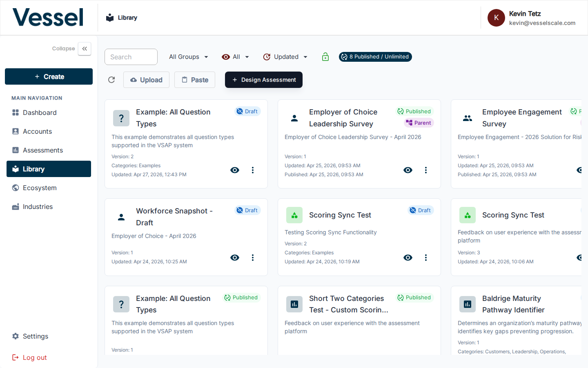Open Industries in the sidebar
Viewport: 588px width, 368px height.
pos(49,206)
